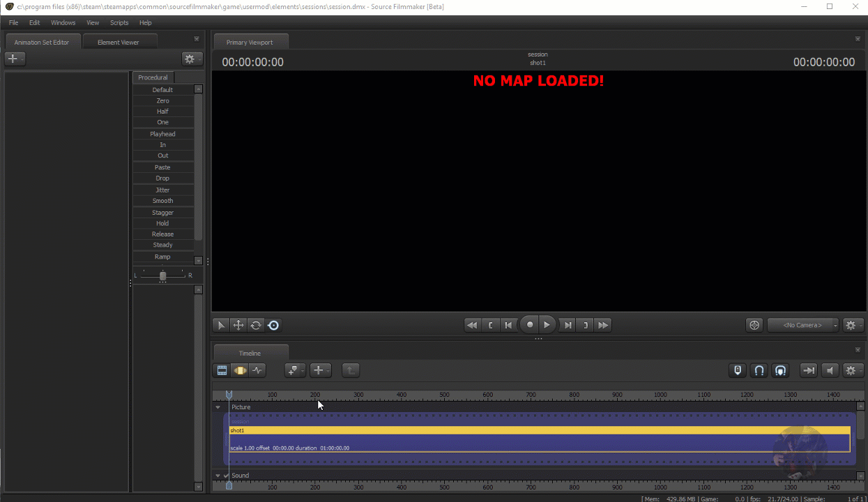Screen dimensions: 868x502
Task: Select the shot1 clip in timeline
Action: pos(540,439)
